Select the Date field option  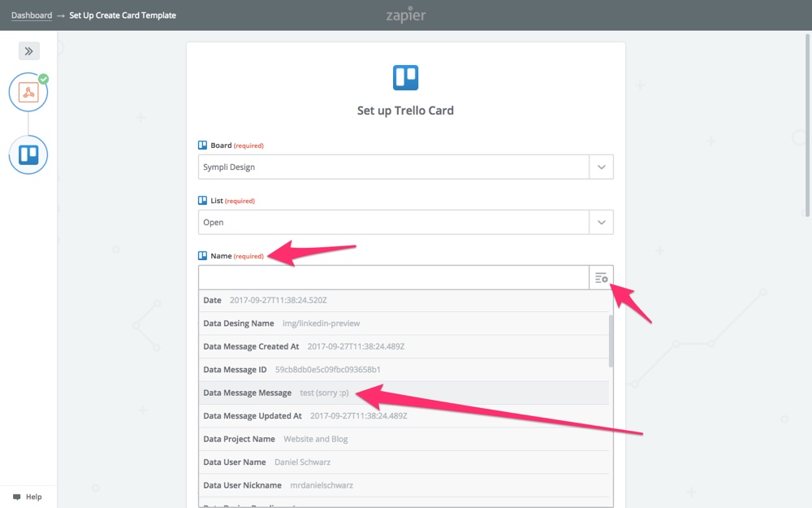point(404,300)
